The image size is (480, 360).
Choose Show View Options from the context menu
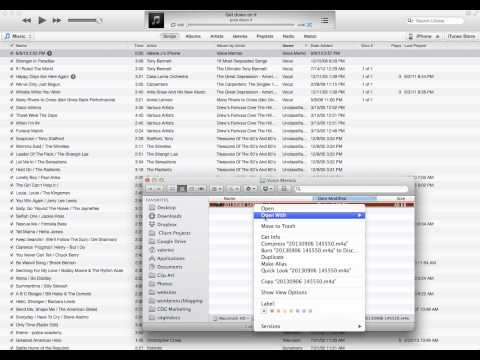coord(309,292)
